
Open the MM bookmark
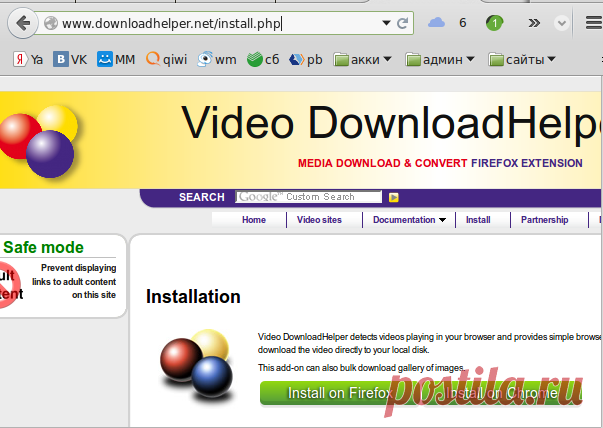116,60
